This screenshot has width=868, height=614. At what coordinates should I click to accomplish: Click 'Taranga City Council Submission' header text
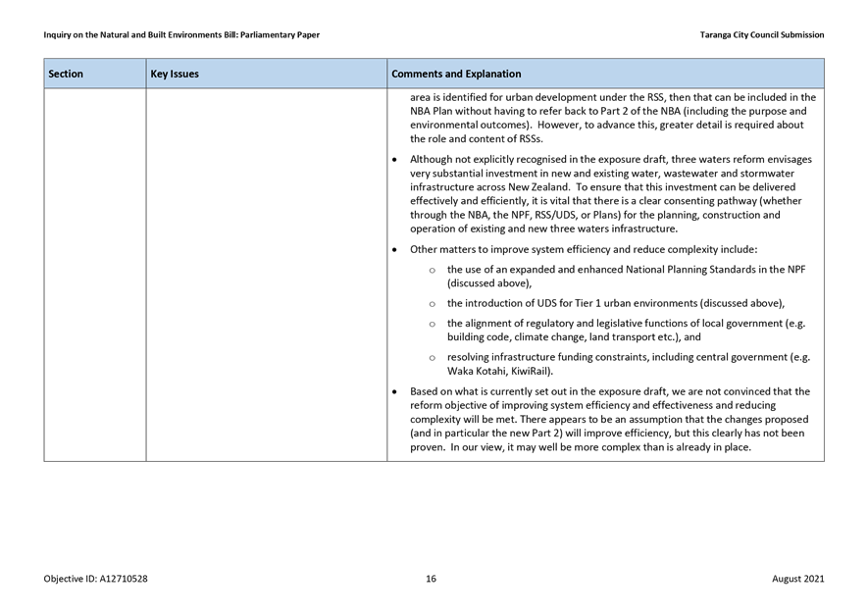click(x=762, y=35)
